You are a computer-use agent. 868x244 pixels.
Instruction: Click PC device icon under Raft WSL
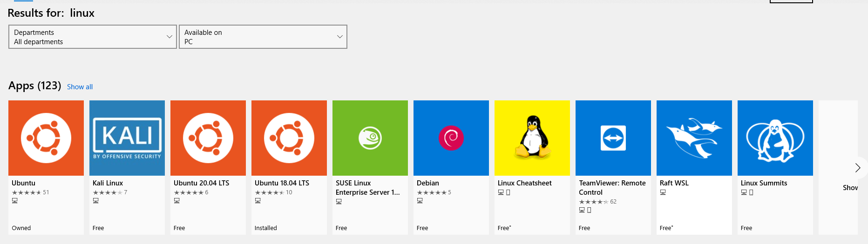[663, 192]
